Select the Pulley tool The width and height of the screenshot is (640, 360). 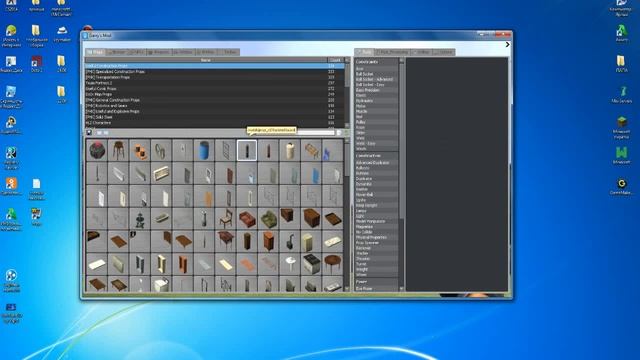[x=376, y=122]
